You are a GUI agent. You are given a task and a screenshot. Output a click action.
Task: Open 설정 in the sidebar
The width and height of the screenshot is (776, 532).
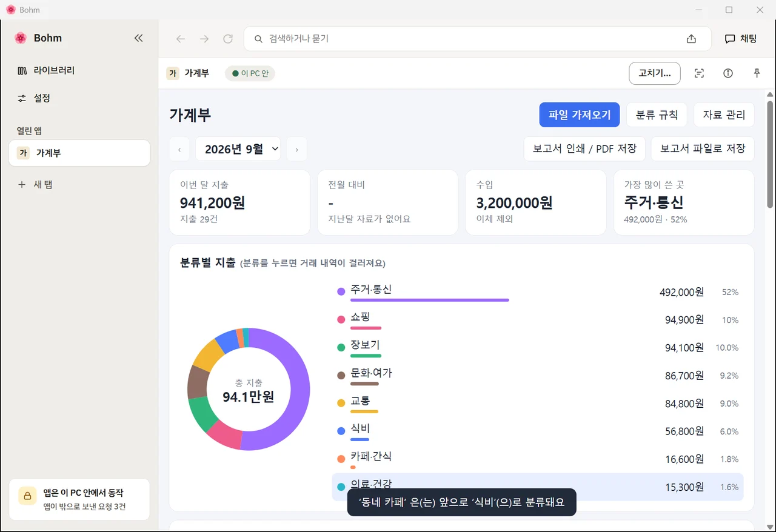tap(79, 98)
